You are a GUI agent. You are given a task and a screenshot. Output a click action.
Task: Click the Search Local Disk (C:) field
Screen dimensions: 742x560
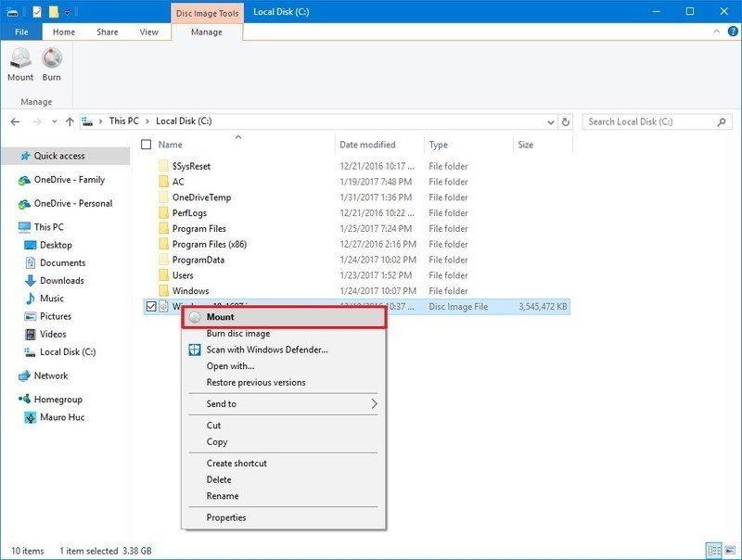[x=647, y=121]
